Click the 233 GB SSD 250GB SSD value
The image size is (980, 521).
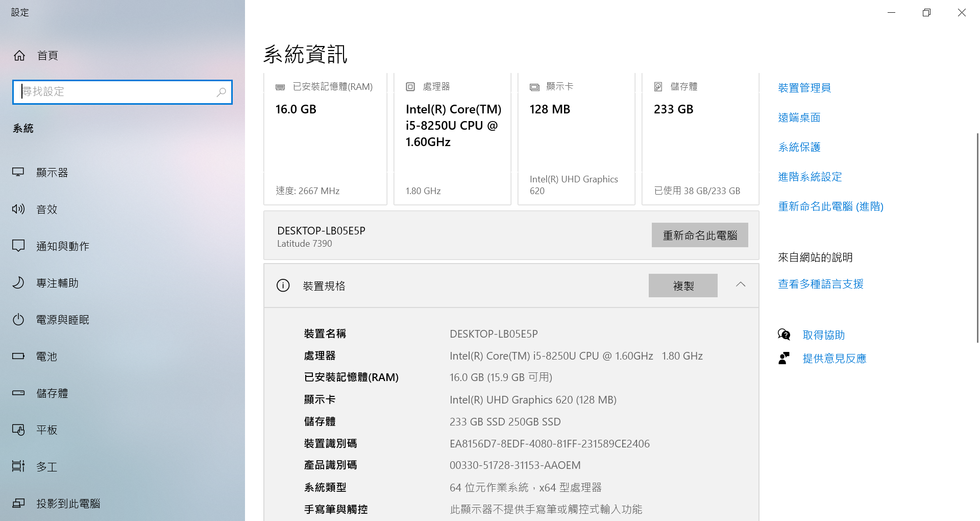coord(505,422)
